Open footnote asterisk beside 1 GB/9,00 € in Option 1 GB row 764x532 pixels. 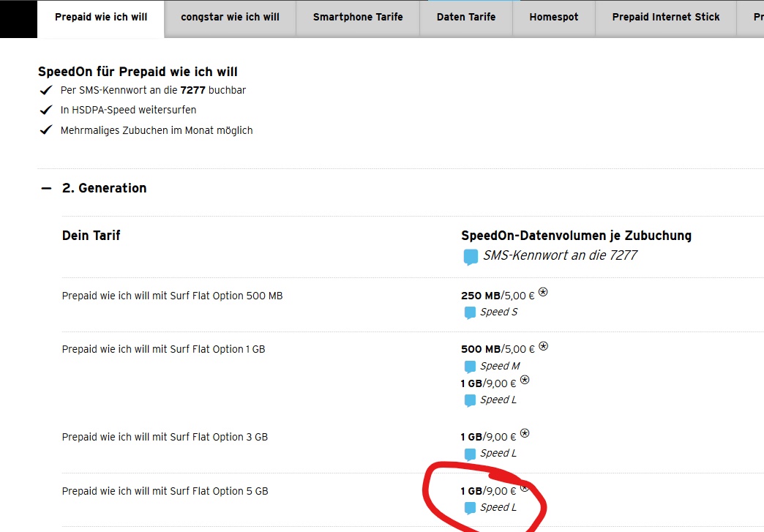point(525,381)
